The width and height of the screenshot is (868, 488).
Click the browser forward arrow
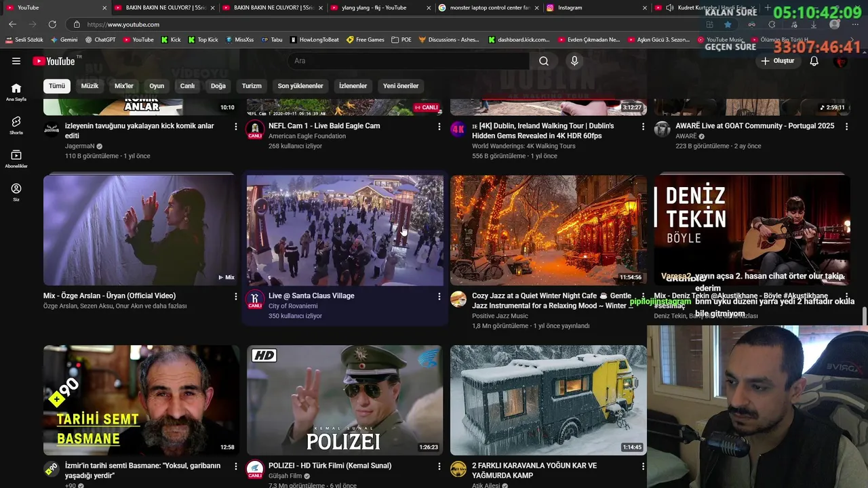[32, 24]
